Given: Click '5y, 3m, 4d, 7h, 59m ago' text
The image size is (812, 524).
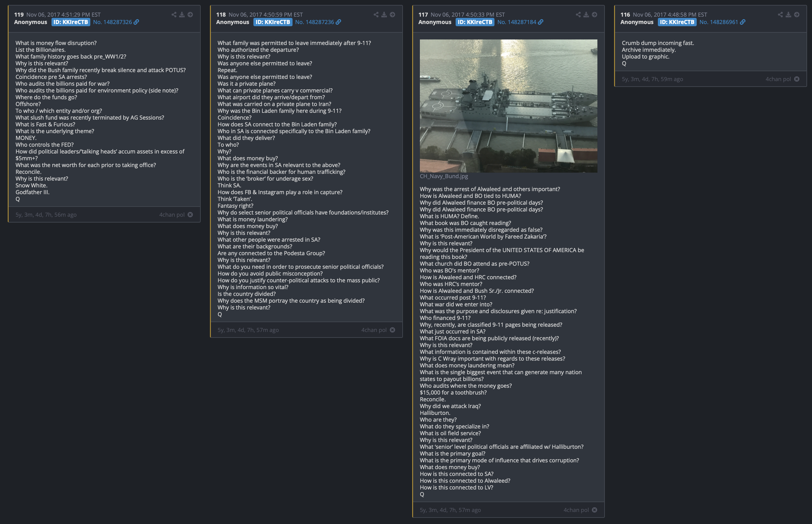Looking at the screenshot, I should pos(652,79).
